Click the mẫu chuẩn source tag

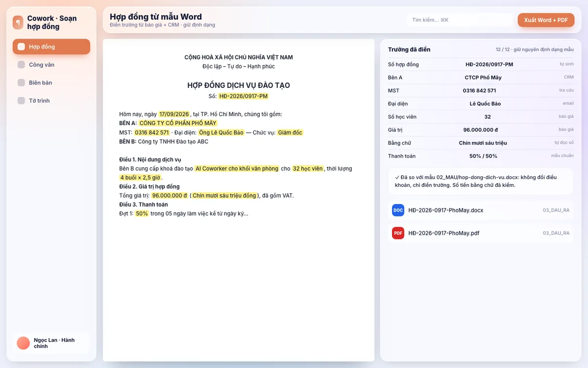[562, 156]
